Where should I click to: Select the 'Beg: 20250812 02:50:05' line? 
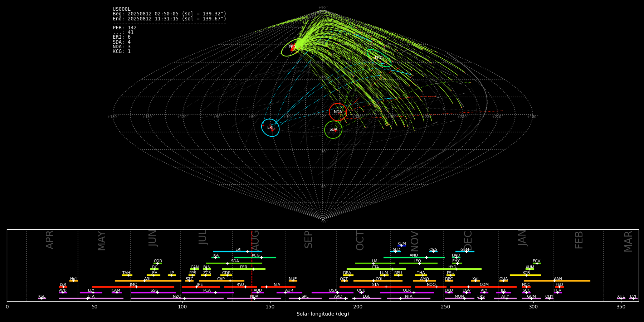(x=170, y=14)
